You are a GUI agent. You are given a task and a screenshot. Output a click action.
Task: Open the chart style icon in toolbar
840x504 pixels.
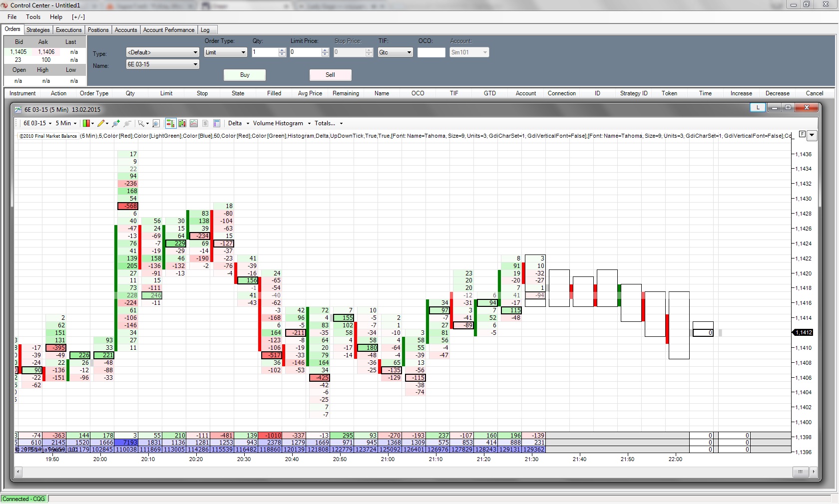pos(86,123)
